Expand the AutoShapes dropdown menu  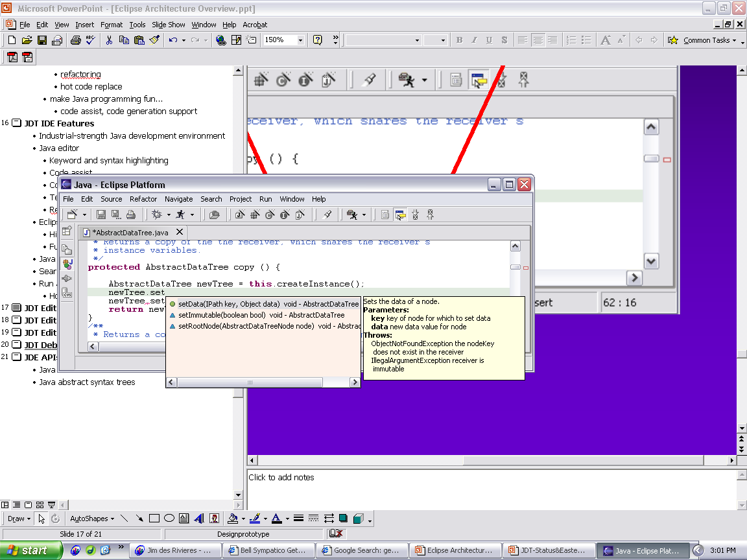pos(91,519)
